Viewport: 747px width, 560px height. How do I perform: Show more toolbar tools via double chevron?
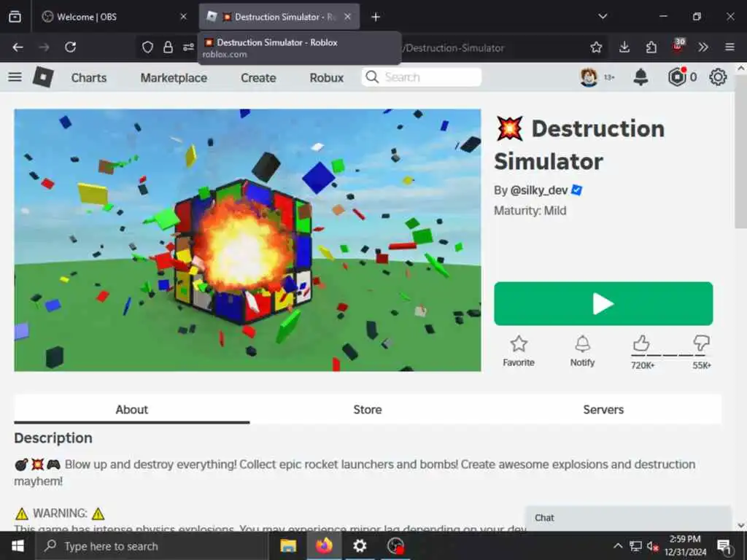(703, 47)
